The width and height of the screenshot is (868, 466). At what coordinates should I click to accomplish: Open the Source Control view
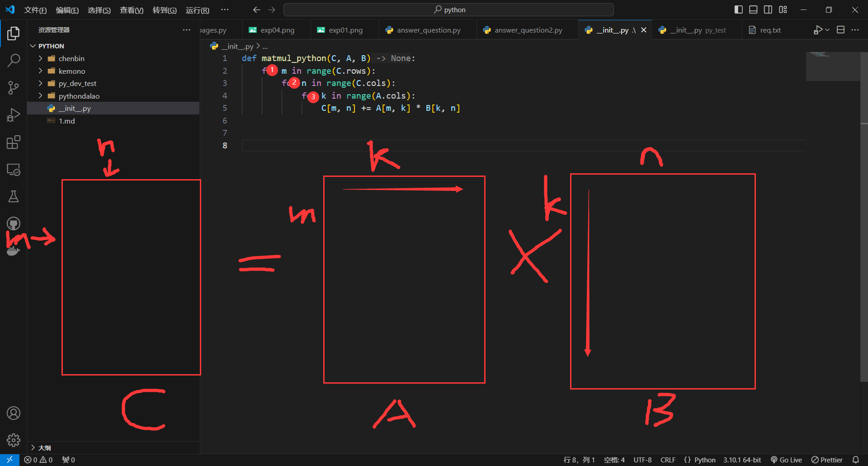pyautogui.click(x=14, y=88)
